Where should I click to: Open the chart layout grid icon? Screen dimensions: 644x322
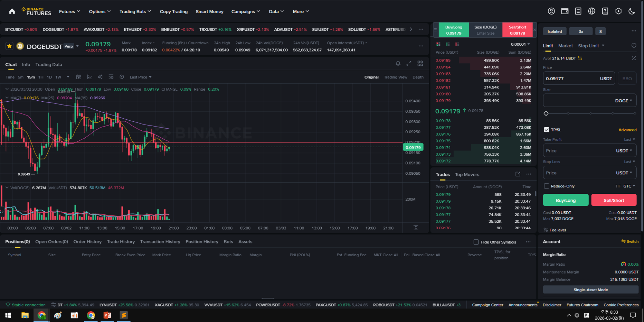coord(420,63)
